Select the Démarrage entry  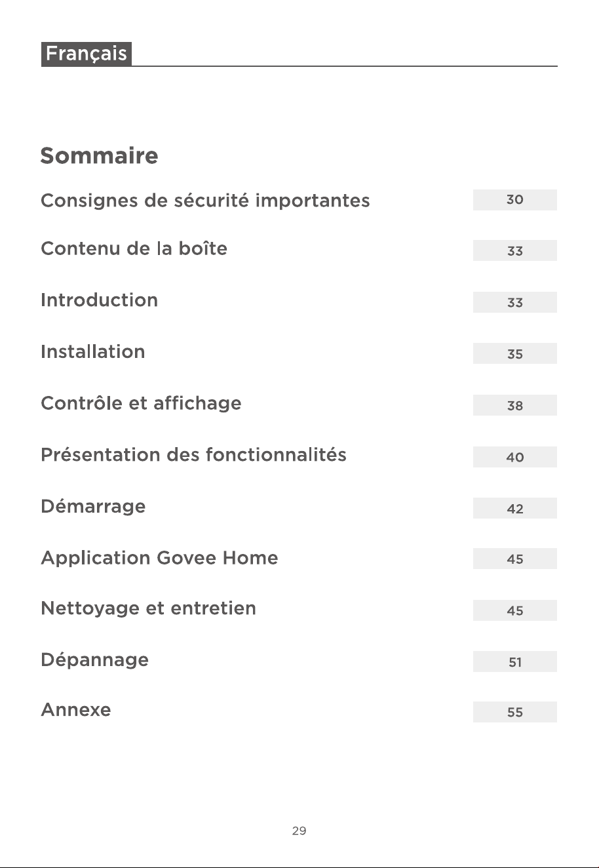coord(93,507)
